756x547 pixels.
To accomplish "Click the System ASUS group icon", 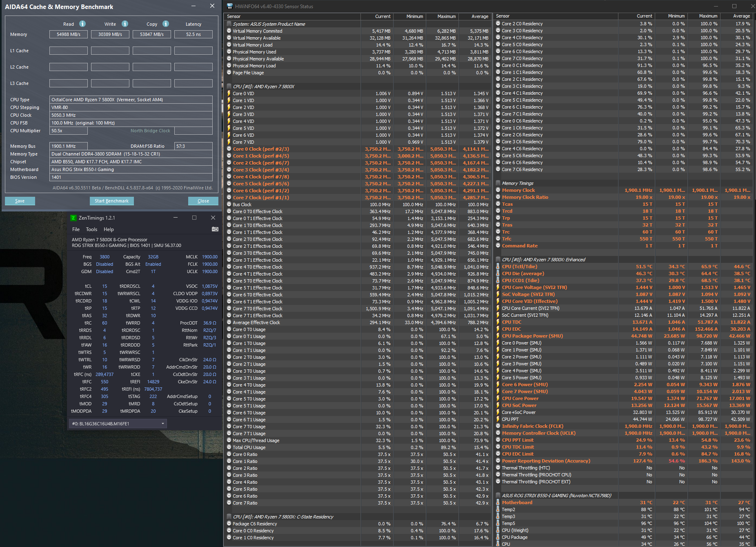I will 229,24.
